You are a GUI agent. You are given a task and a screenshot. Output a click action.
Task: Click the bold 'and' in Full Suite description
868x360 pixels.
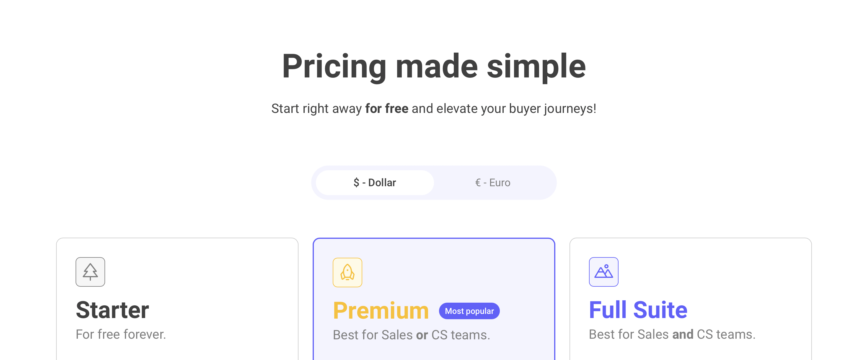(x=682, y=334)
